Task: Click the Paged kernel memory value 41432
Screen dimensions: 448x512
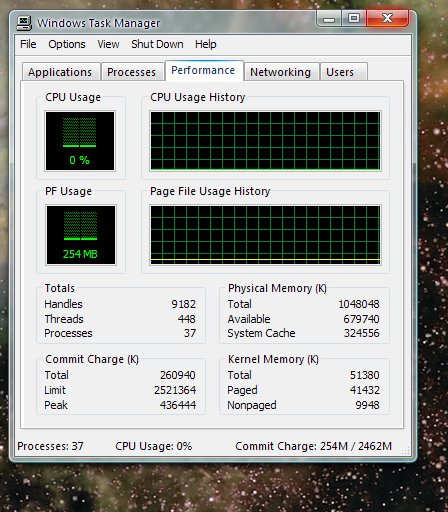Action: 365,390
